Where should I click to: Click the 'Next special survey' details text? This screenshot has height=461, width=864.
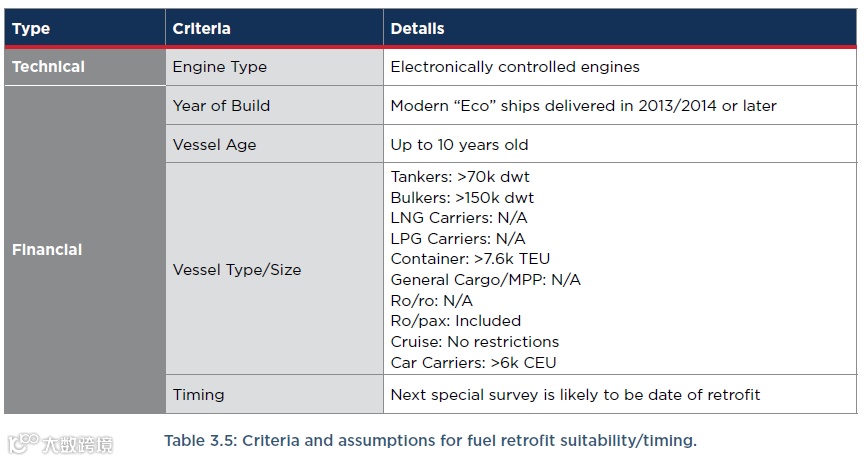pyautogui.click(x=575, y=394)
